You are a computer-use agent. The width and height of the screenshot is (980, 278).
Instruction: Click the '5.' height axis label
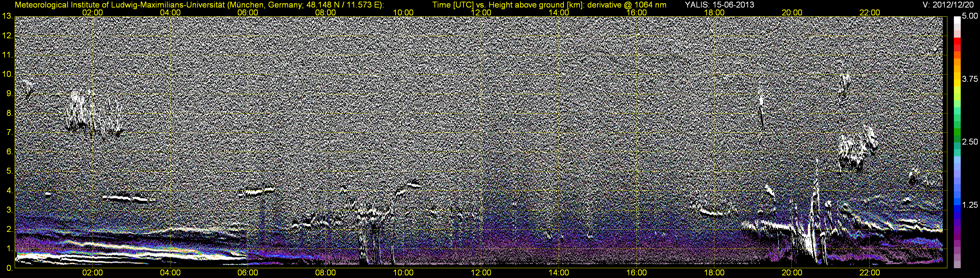9,171
